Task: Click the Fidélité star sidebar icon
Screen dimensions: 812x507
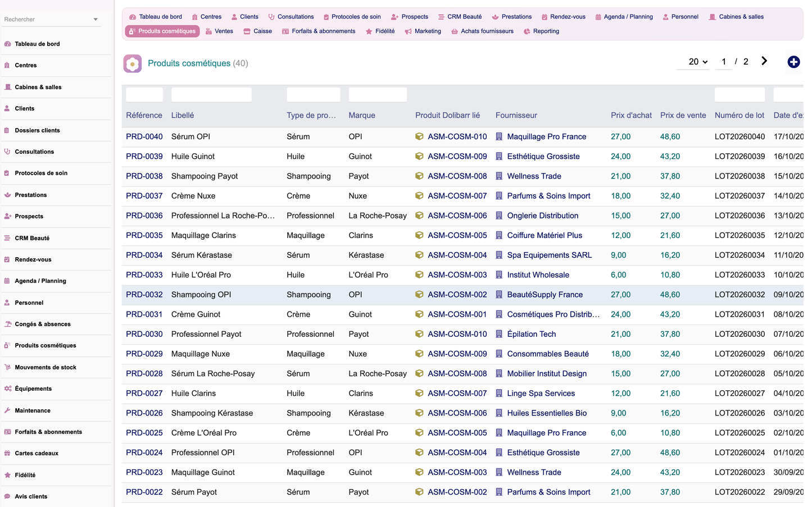Action: tap(7, 475)
